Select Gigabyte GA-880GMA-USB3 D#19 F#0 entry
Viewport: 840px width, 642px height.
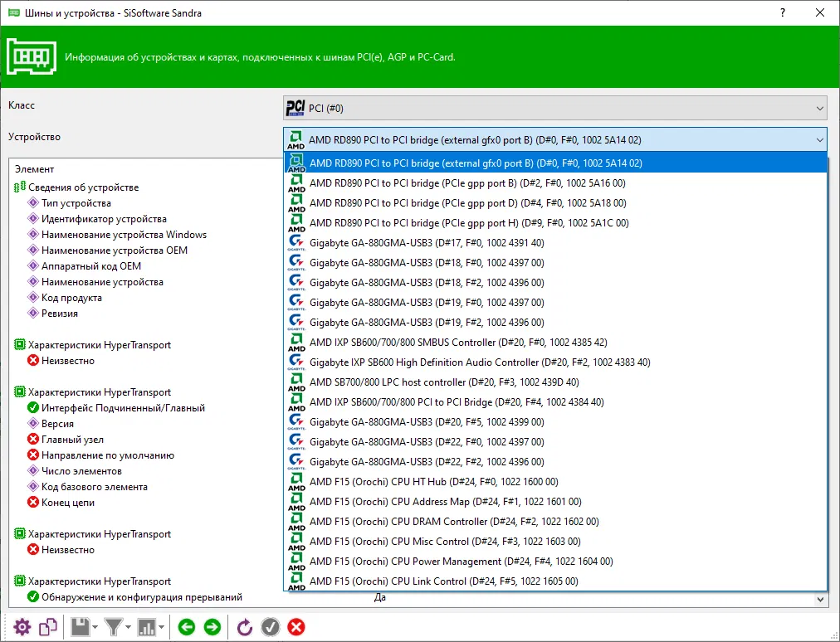[555, 303]
